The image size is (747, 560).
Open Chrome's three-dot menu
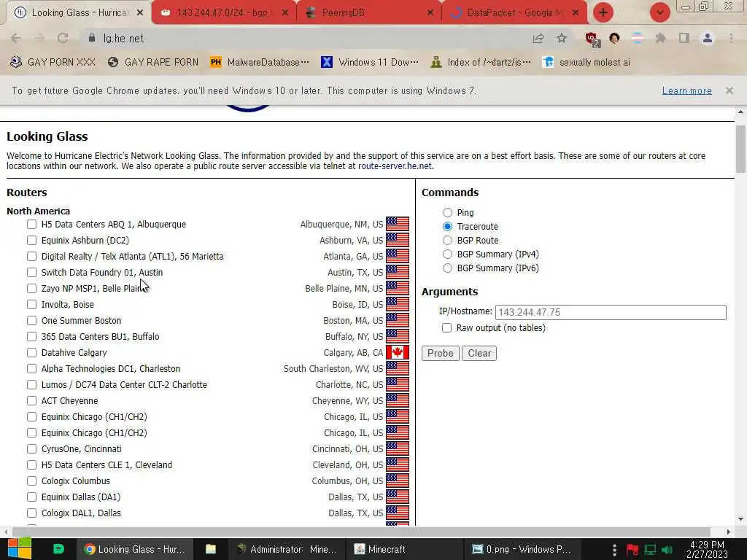pos(731,38)
